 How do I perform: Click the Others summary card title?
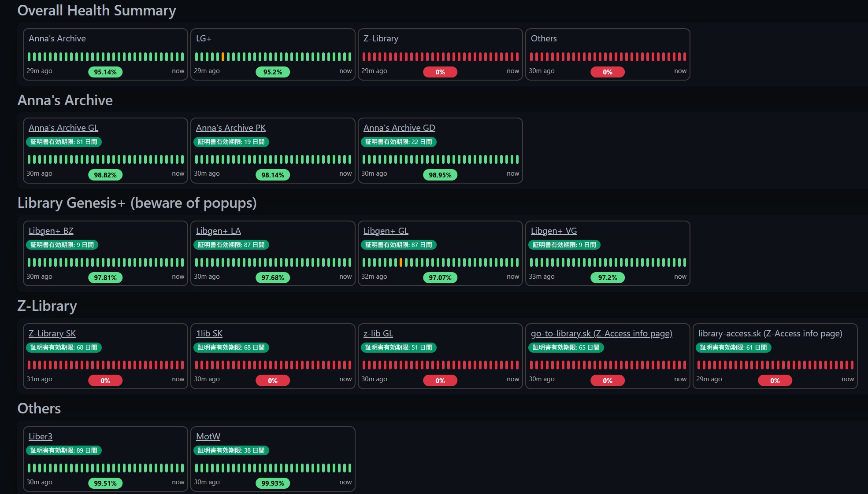[544, 38]
